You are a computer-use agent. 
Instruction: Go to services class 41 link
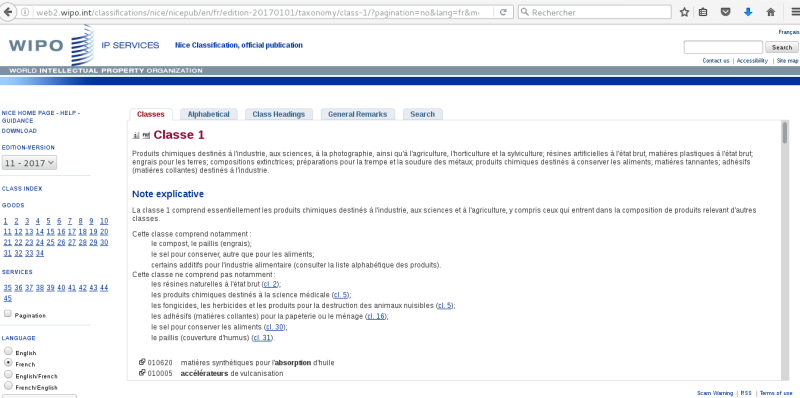click(x=72, y=288)
